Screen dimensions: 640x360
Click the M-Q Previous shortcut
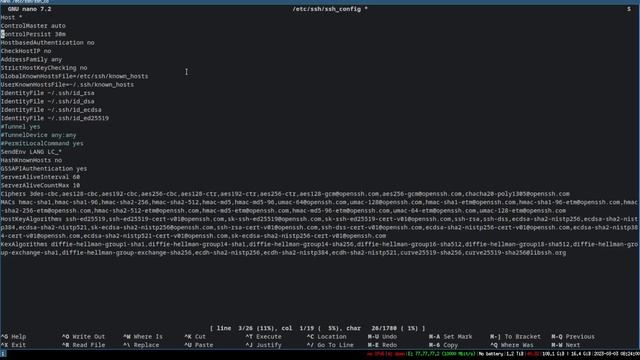pyautogui.click(x=573, y=337)
